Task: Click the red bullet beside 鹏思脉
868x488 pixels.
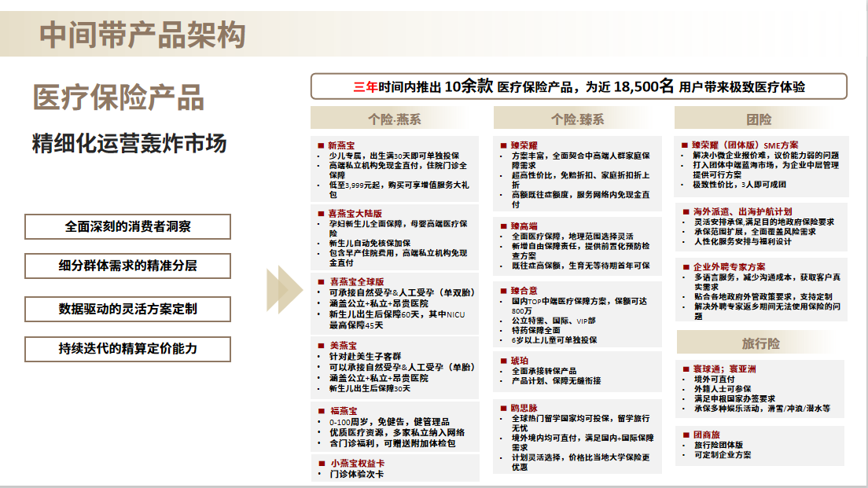Action: (503, 409)
